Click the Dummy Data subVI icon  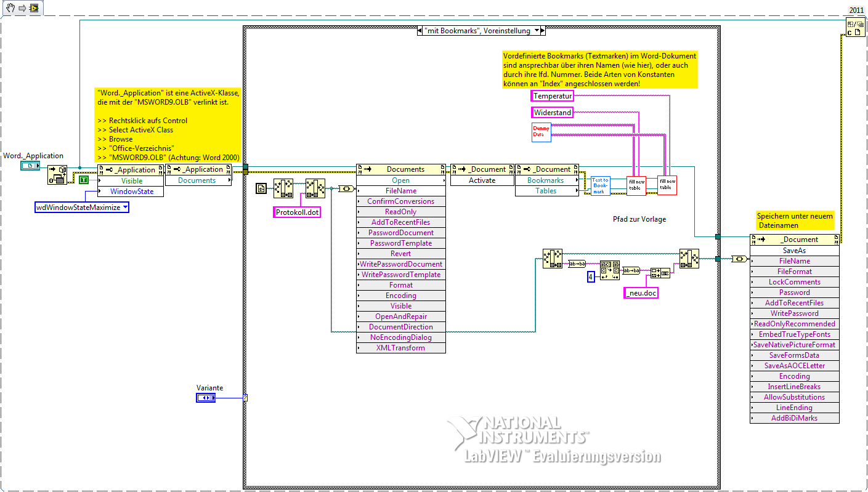coord(541,132)
